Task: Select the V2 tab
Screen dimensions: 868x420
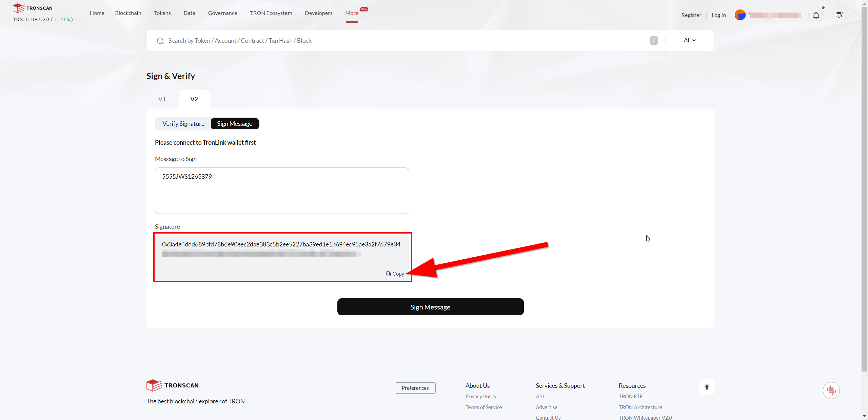Action: [x=194, y=99]
